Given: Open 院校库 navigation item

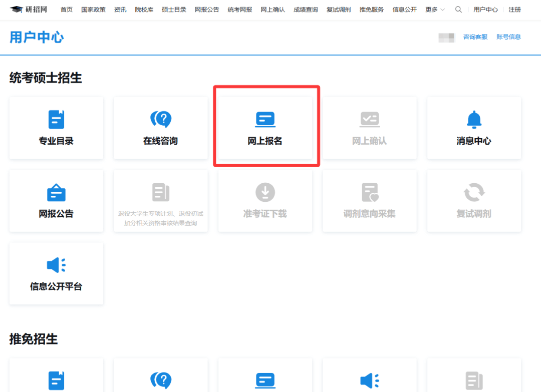Looking at the screenshot, I should tap(144, 10).
